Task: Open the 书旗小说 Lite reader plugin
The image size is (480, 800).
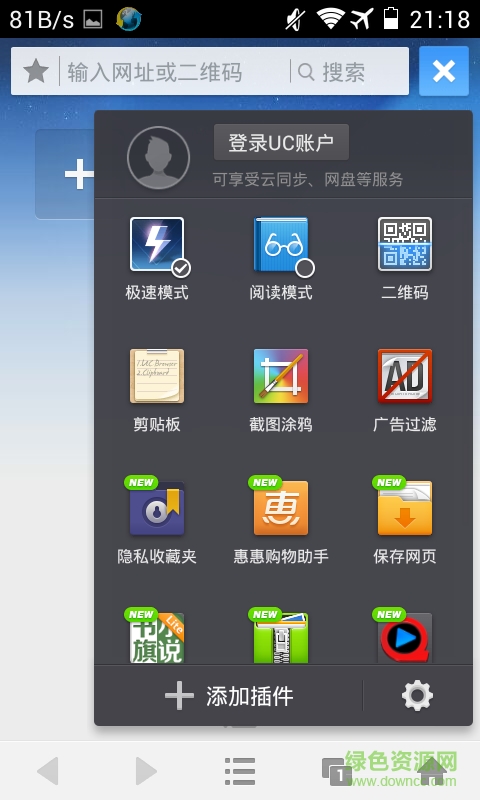Action: pyautogui.click(x=157, y=638)
